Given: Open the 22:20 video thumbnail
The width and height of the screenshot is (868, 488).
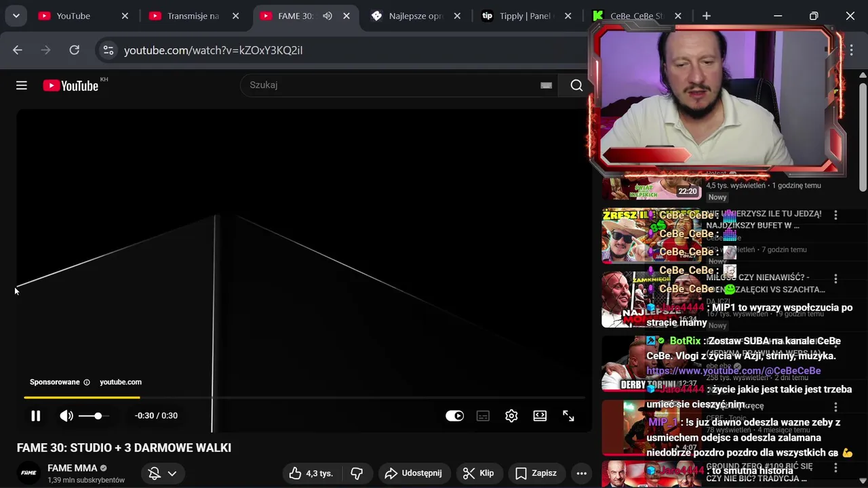Looking at the screenshot, I should 652,188.
